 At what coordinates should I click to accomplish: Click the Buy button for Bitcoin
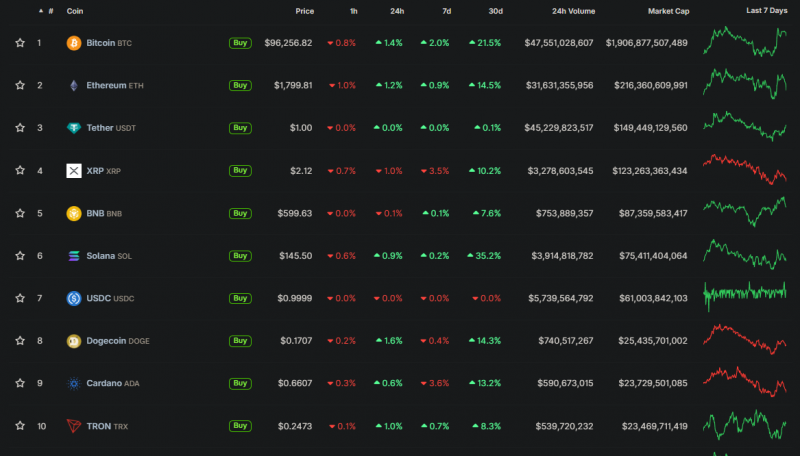(240, 43)
